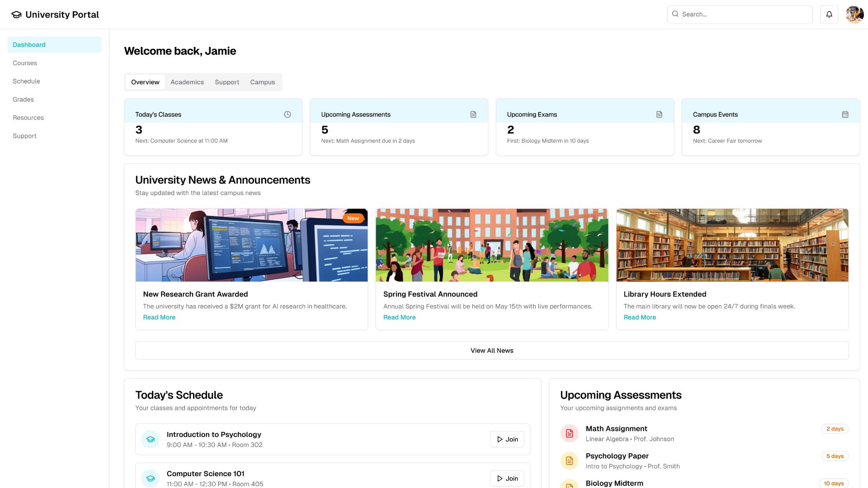Click the document icon on Upcoming Assessments card

coord(473,114)
